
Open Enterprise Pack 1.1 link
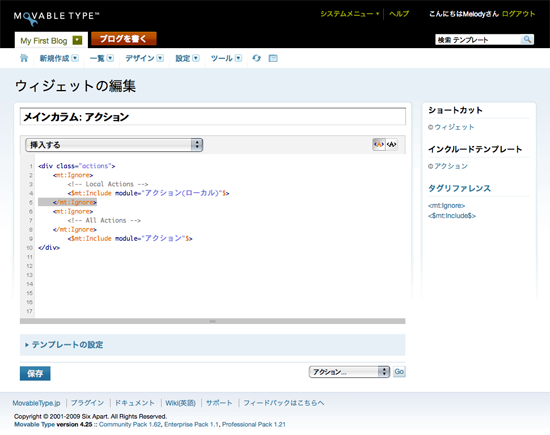click(192, 424)
